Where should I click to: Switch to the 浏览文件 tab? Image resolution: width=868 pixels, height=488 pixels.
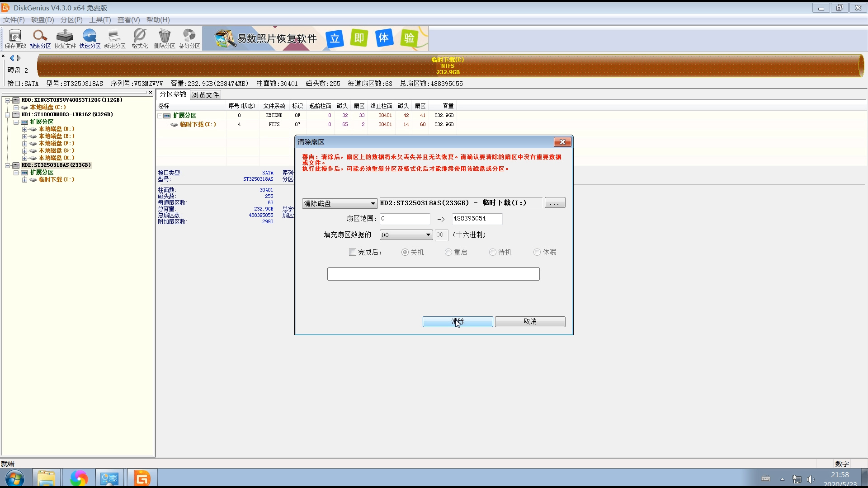click(206, 95)
